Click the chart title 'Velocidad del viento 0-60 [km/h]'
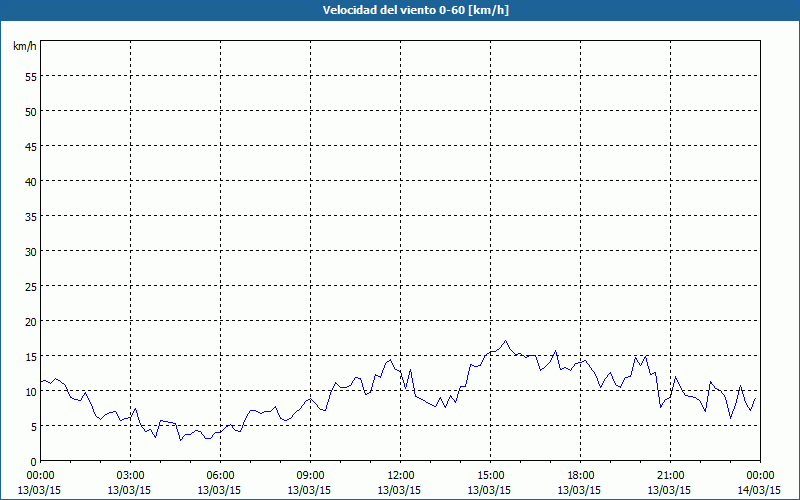 (415, 10)
